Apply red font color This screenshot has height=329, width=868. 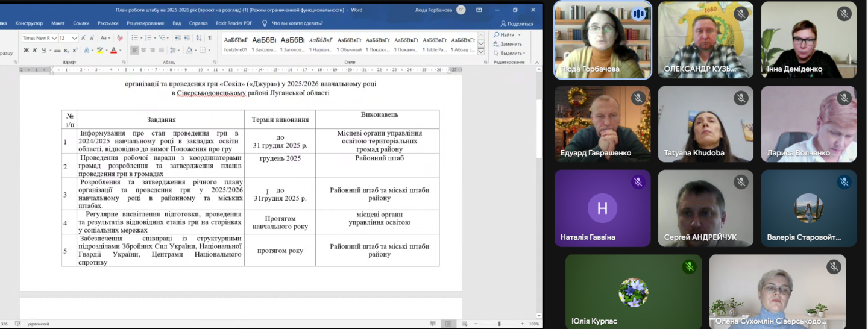tap(113, 50)
